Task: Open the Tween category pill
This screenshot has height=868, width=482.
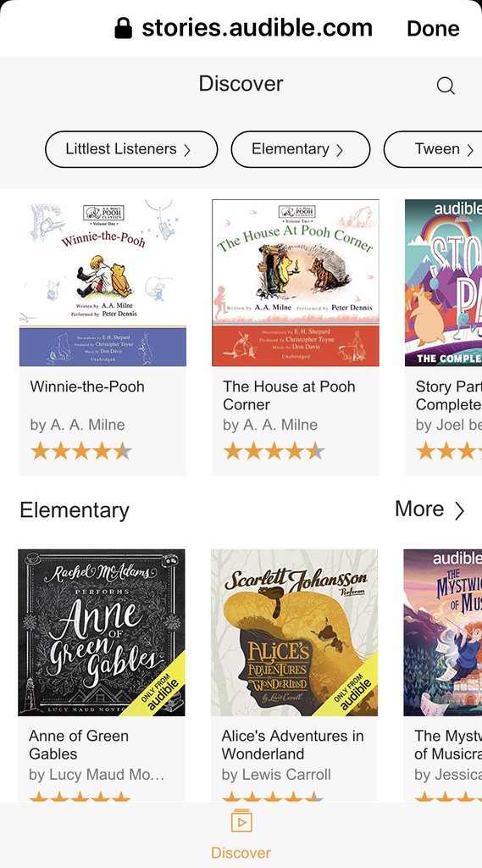Action: tap(433, 149)
